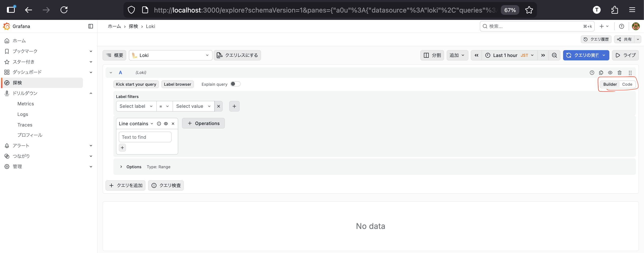Click the Text to find input field
The width and height of the screenshot is (644, 253).
tap(145, 137)
